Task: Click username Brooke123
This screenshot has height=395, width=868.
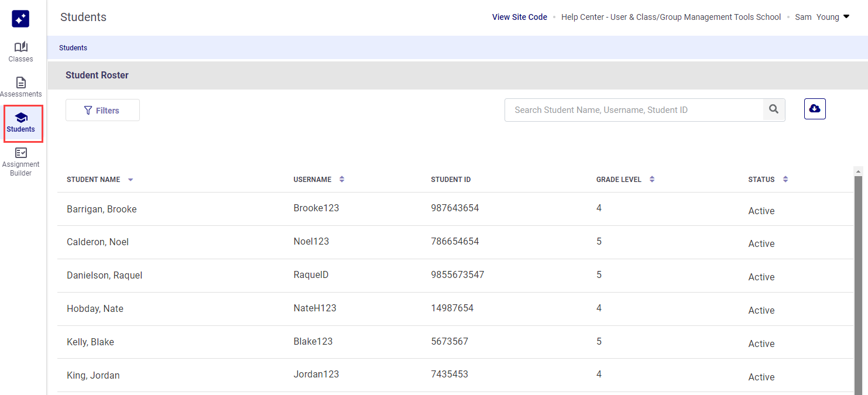Action: [x=316, y=208]
